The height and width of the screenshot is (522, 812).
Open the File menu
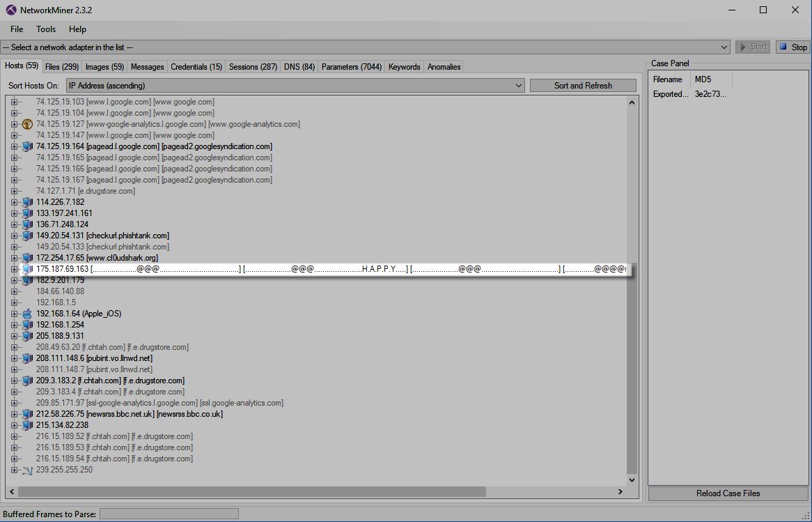(x=17, y=29)
